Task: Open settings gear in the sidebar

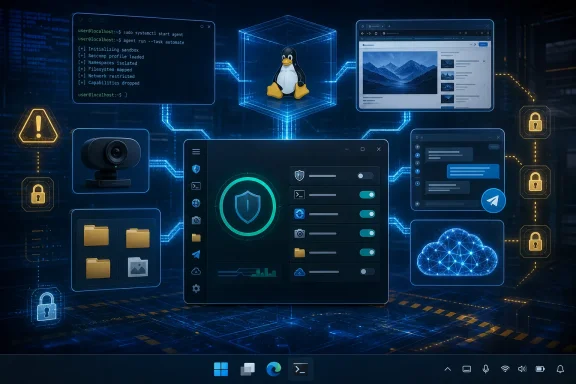Action: click(x=196, y=288)
